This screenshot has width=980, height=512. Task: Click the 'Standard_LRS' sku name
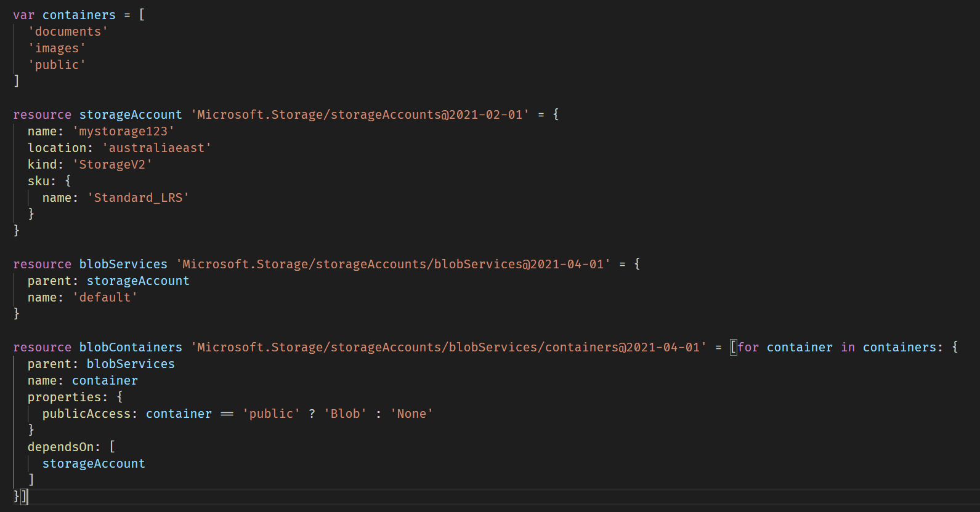138,198
